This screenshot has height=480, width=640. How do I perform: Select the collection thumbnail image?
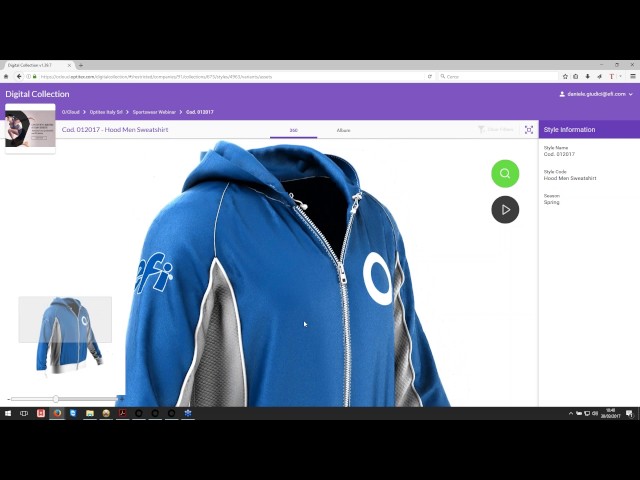pyautogui.click(x=30, y=129)
